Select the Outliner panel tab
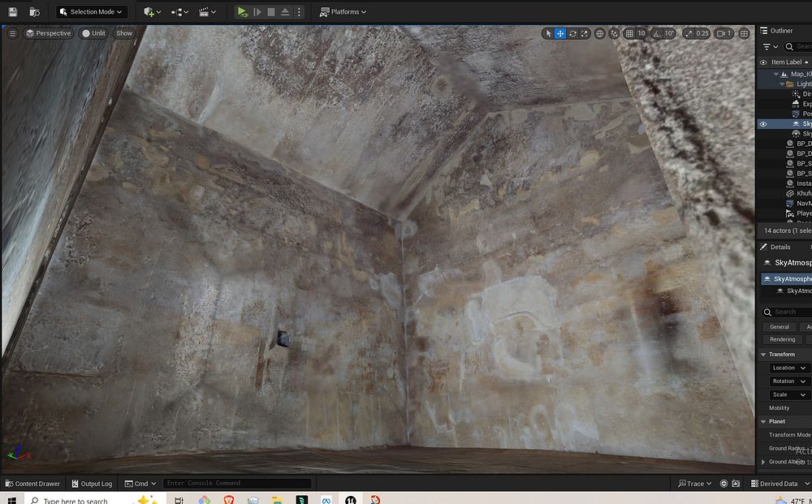Viewport: 812px width, 504px height. [781, 31]
